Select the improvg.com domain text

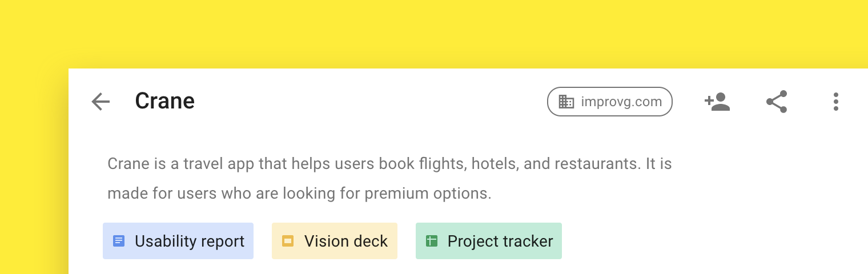tap(621, 102)
